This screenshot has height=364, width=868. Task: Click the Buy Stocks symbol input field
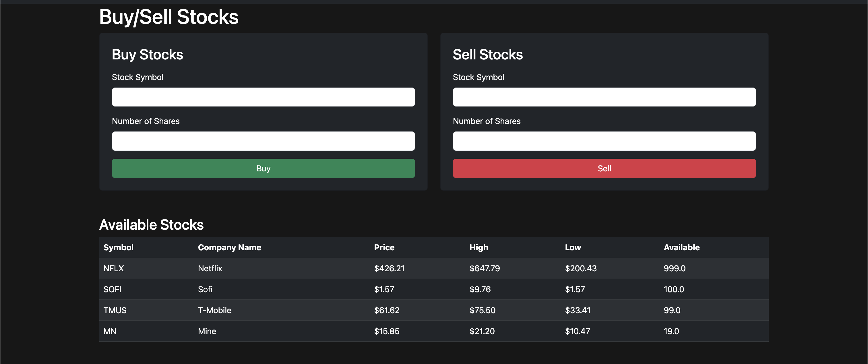[x=263, y=97]
